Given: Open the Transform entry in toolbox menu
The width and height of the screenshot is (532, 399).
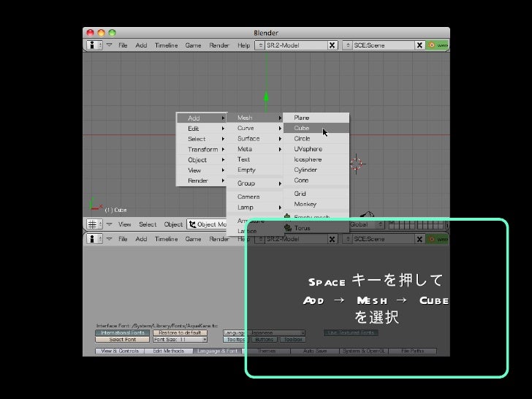Looking at the screenshot, I should click(x=202, y=149).
